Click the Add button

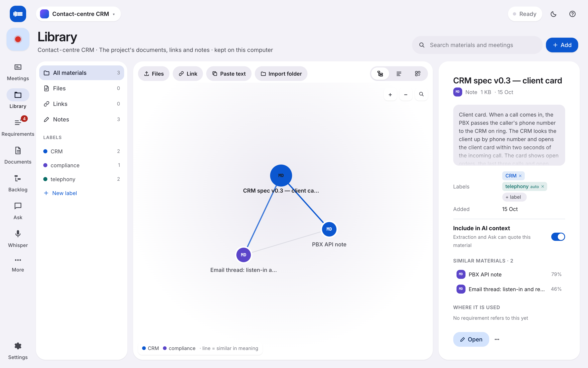[x=562, y=45]
